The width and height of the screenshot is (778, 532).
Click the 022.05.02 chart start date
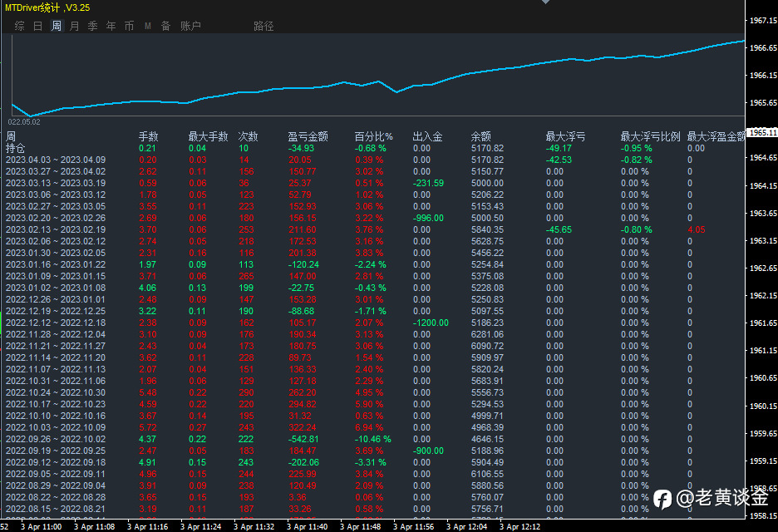[24, 121]
